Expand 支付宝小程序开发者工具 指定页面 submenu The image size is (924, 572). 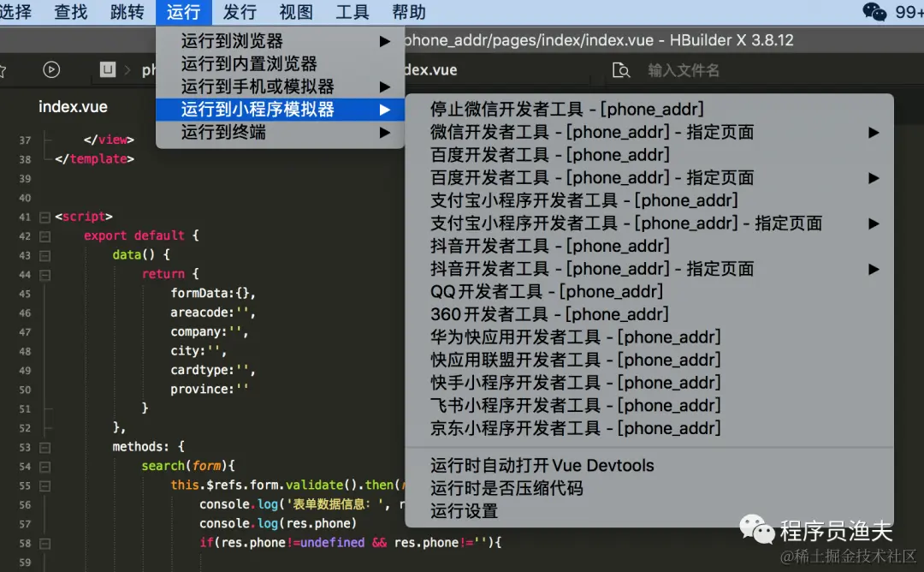pyautogui.click(x=649, y=223)
